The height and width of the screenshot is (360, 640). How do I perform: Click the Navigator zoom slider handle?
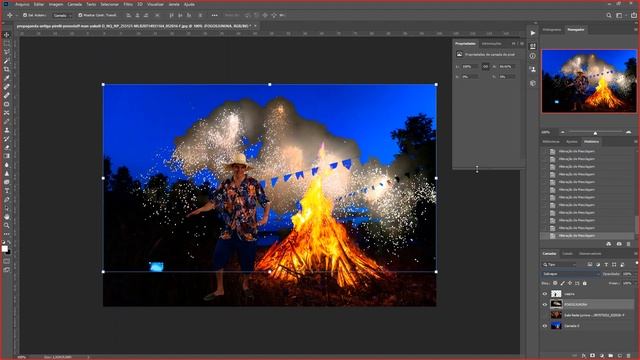tap(595, 133)
